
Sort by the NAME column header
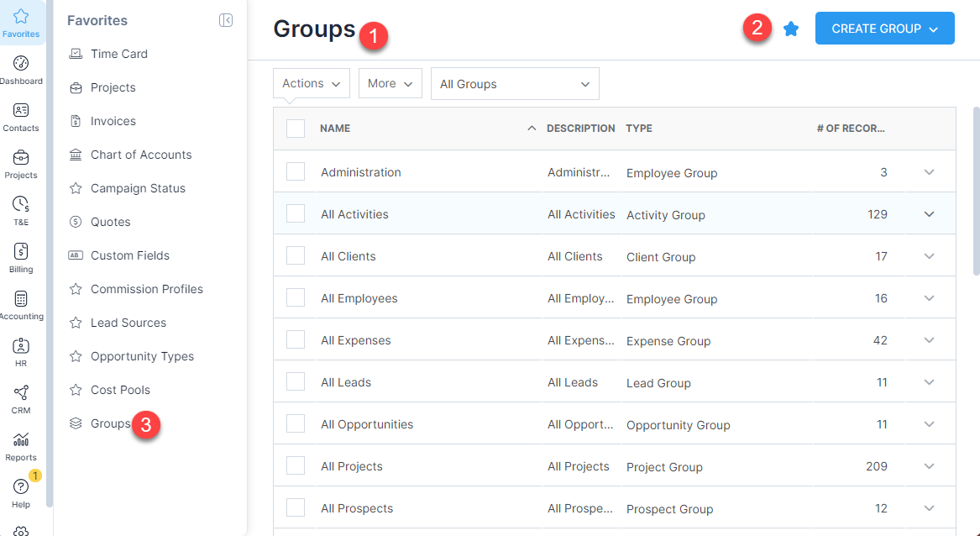click(x=335, y=129)
